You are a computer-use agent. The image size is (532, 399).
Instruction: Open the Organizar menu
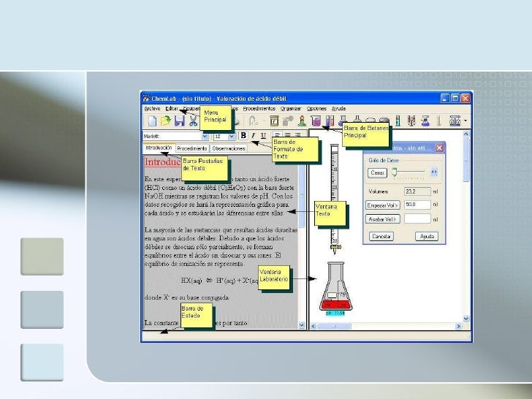coord(291,109)
